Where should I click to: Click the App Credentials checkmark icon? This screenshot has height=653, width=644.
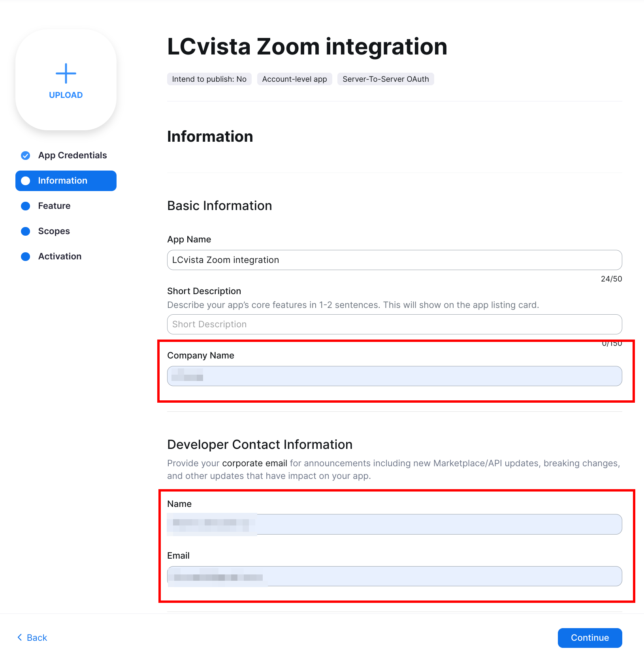[x=26, y=156]
